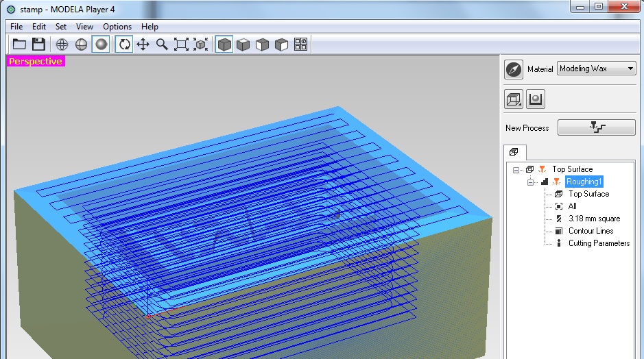Viewport: 644px width, 359px height.
Task: Fit the model to screen
Action: click(181, 45)
